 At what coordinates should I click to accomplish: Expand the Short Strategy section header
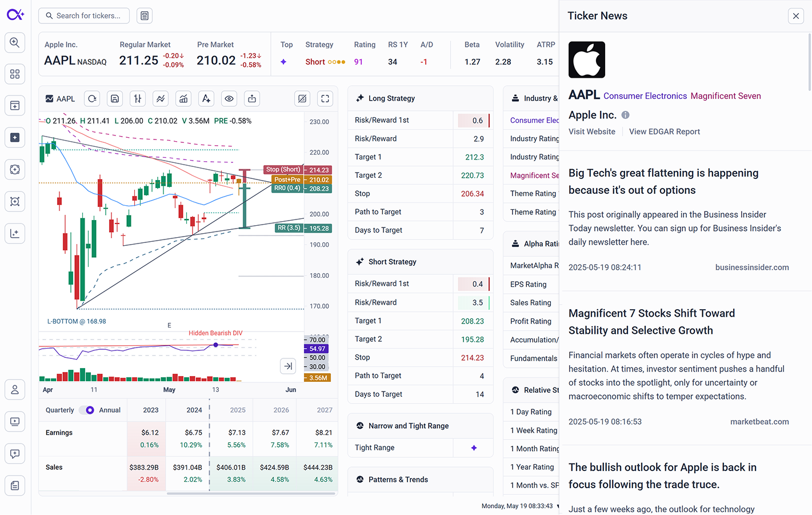420,262
